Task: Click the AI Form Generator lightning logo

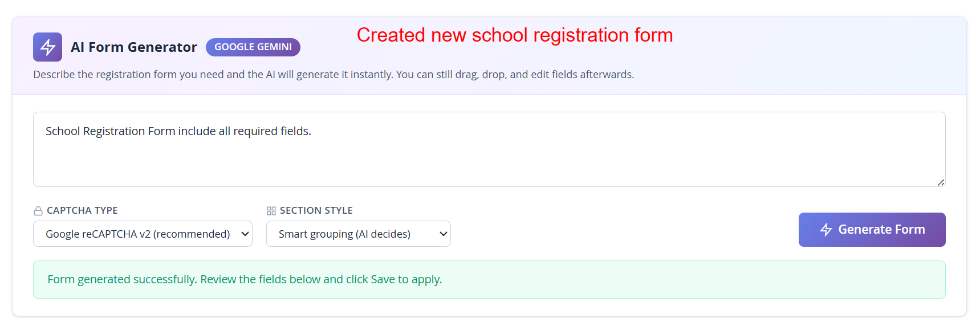Action: pyautogui.click(x=47, y=47)
